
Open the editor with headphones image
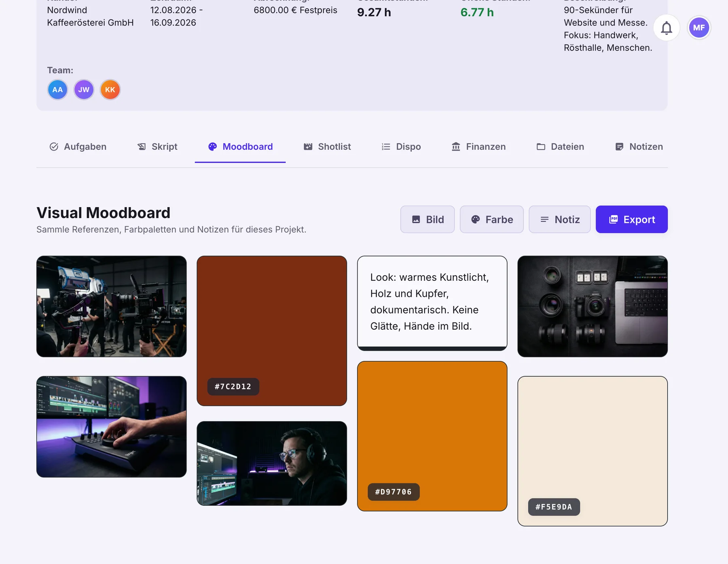click(272, 463)
